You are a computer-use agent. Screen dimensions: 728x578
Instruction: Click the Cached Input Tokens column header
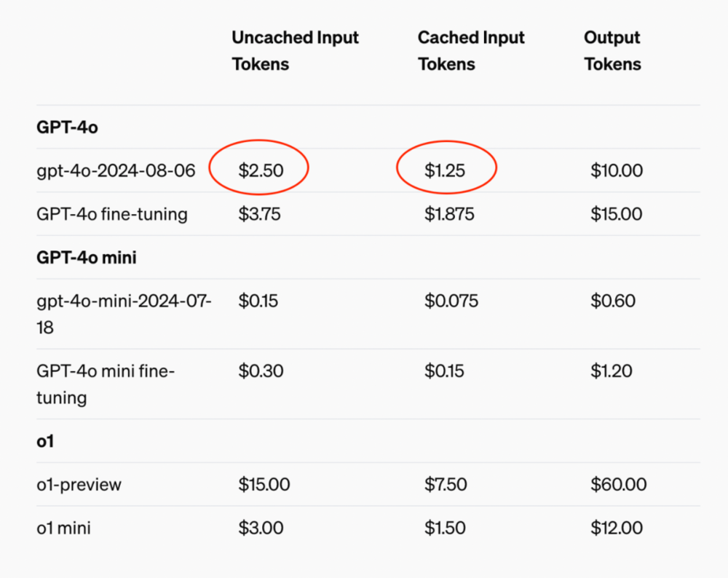click(471, 51)
